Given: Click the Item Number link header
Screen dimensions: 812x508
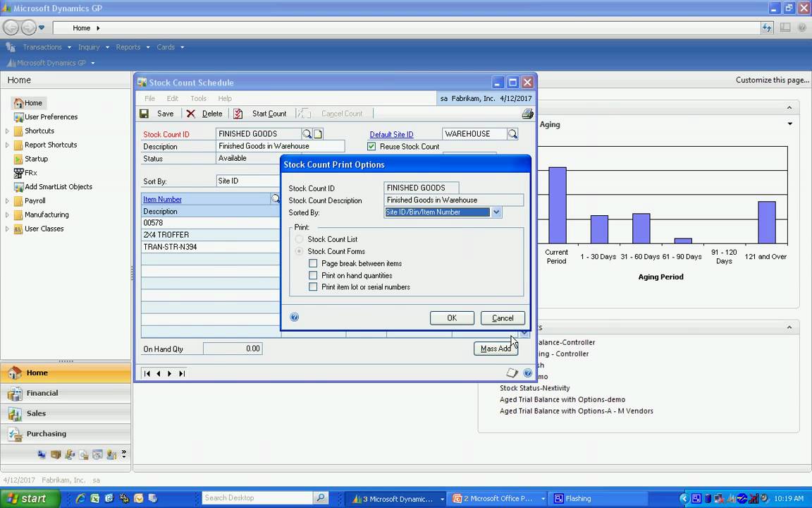Looking at the screenshot, I should (162, 199).
